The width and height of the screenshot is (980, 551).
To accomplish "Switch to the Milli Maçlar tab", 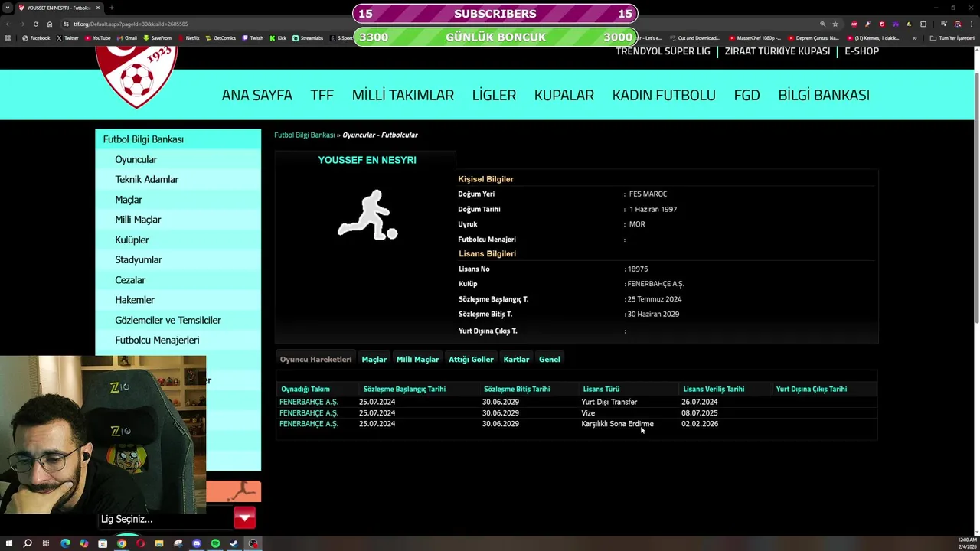I will pos(417,359).
